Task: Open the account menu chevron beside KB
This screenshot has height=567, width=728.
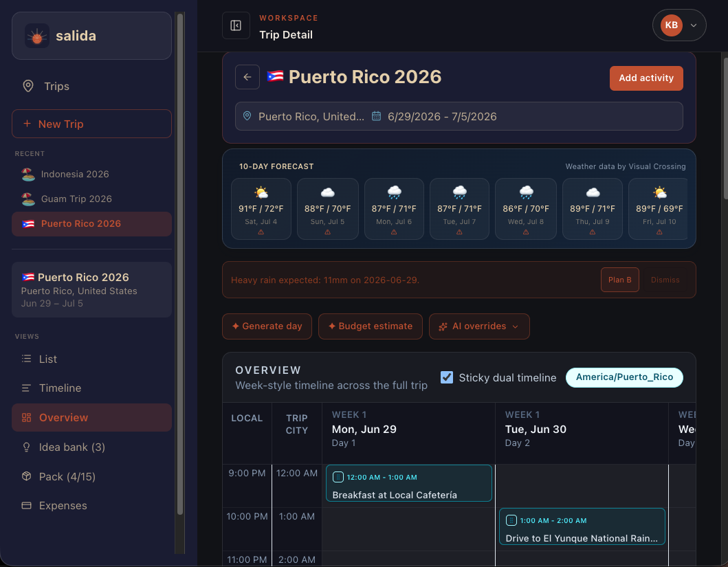Action: 694,25
